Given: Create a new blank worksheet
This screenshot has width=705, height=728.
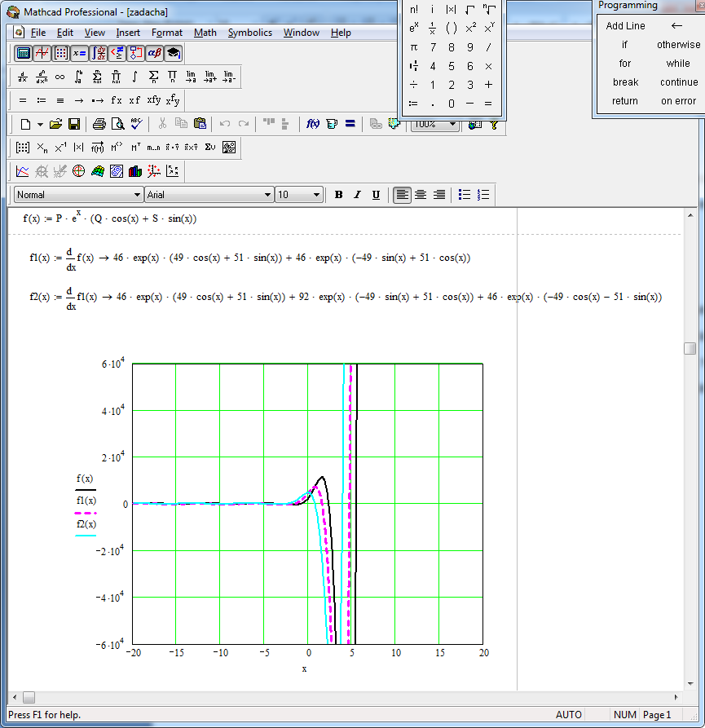Looking at the screenshot, I should coord(26,124).
